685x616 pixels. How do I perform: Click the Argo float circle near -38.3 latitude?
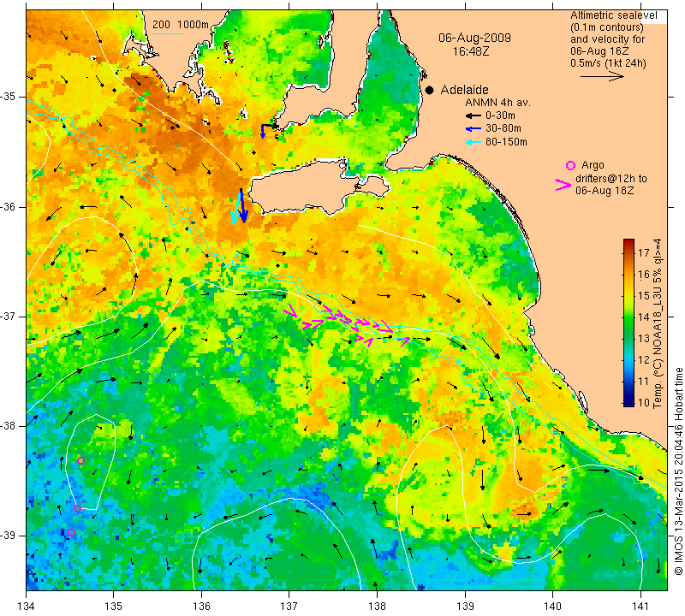(x=80, y=460)
